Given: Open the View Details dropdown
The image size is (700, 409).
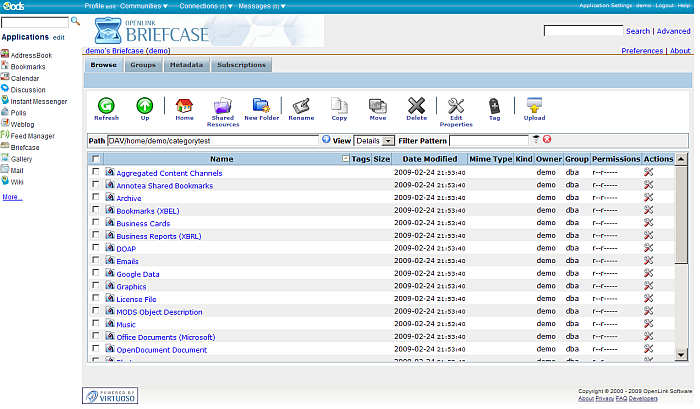Looking at the screenshot, I should coord(374,141).
